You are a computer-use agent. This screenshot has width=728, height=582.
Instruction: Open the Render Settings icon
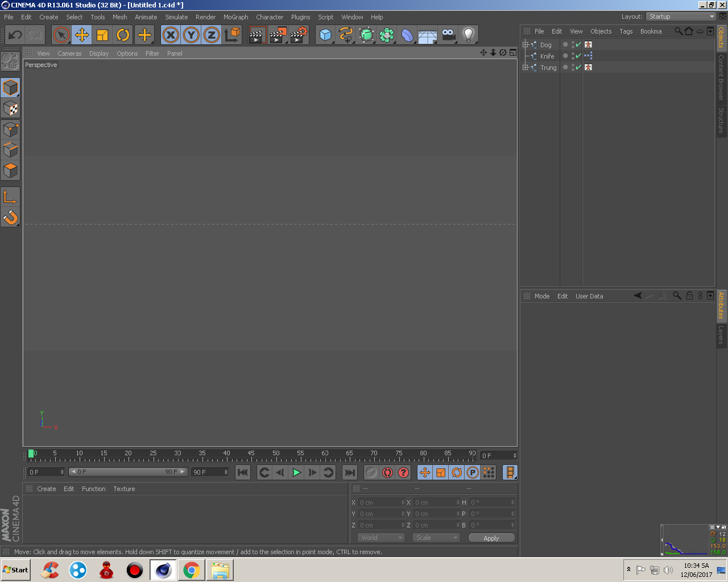[x=298, y=35]
